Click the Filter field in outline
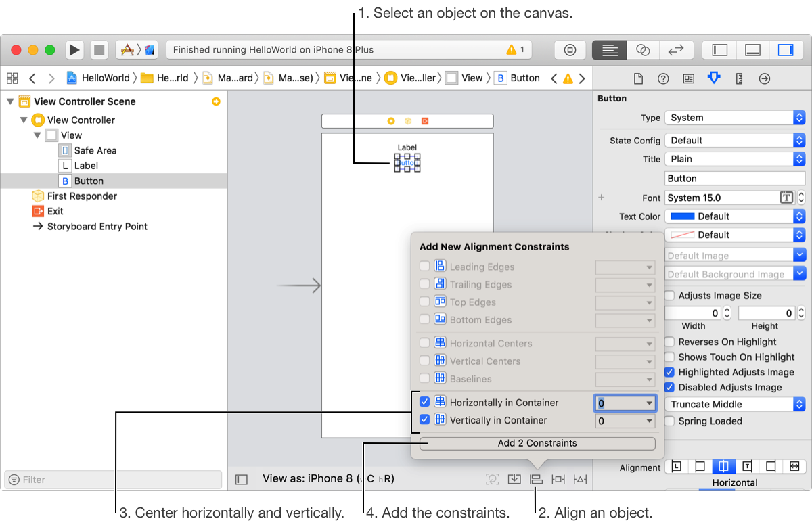Image resolution: width=812 pixels, height=525 pixels. pyautogui.click(x=113, y=480)
